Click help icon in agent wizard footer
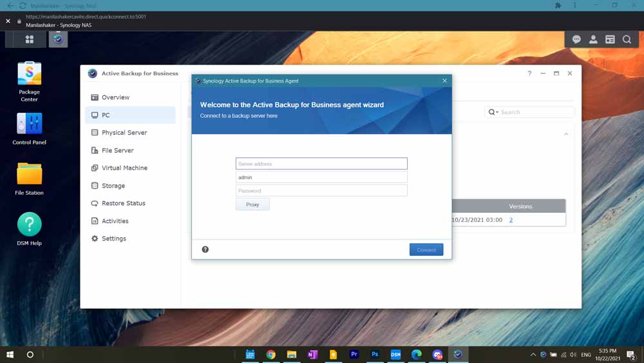Screen dimensions: 644x363 205,250
